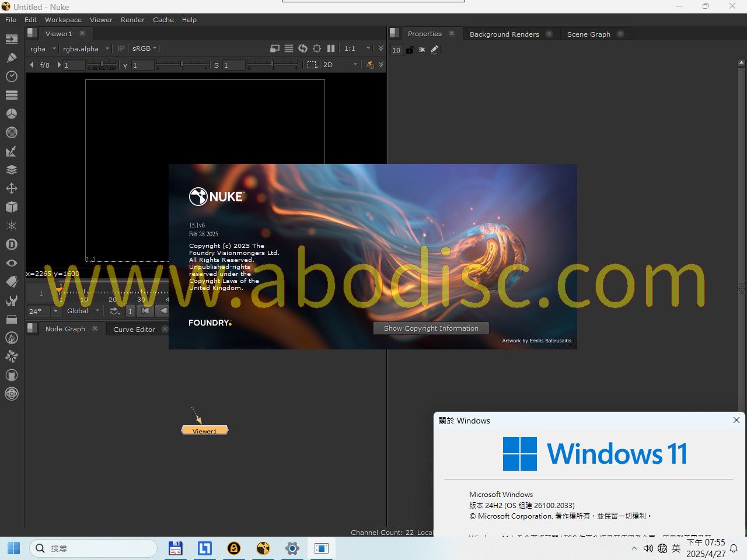
Task: Select the Viewer1 node in Node Graph
Action: [204, 430]
